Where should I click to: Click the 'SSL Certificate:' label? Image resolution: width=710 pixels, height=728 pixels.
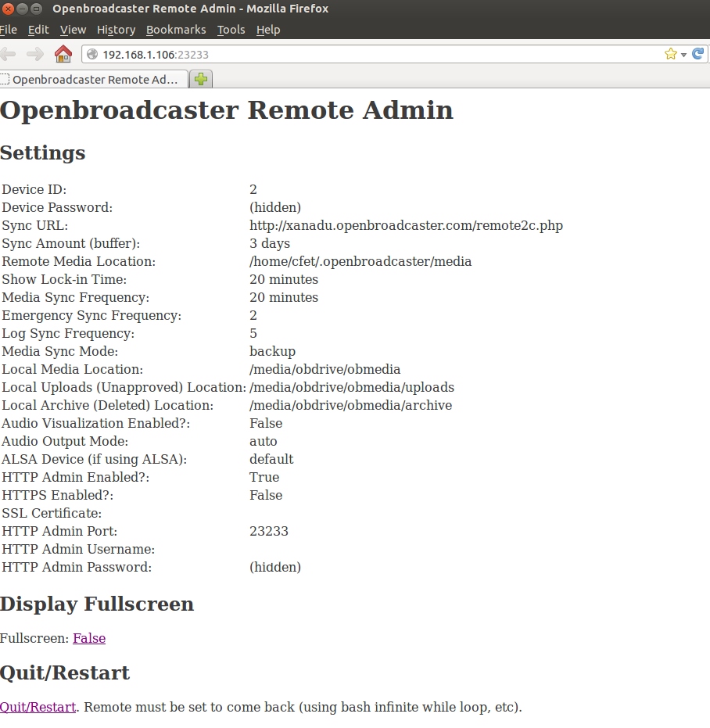pos(52,514)
